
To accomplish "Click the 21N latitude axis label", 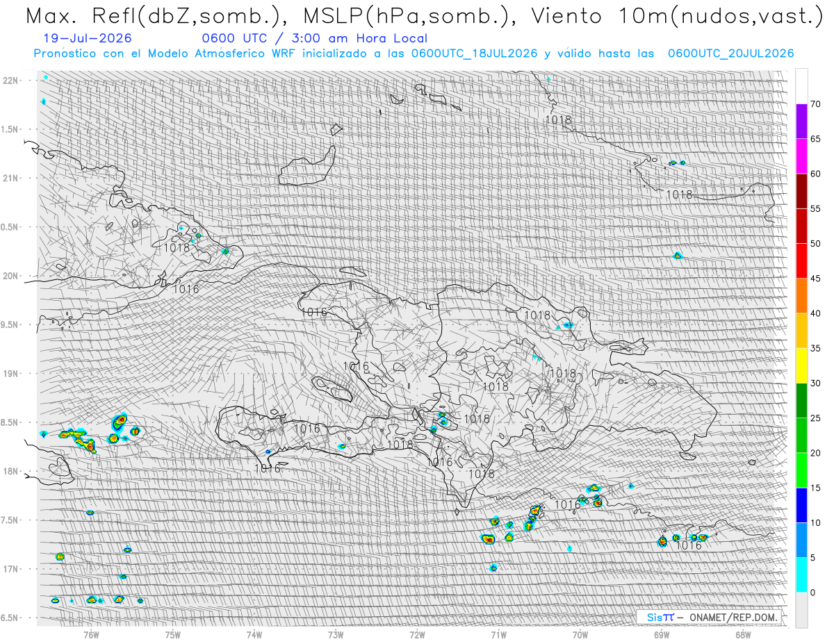I will [x=10, y=178].
